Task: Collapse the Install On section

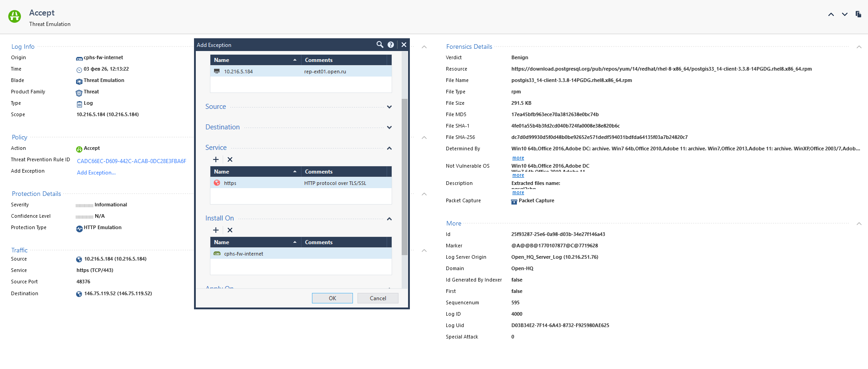Action: pos(389,219)
